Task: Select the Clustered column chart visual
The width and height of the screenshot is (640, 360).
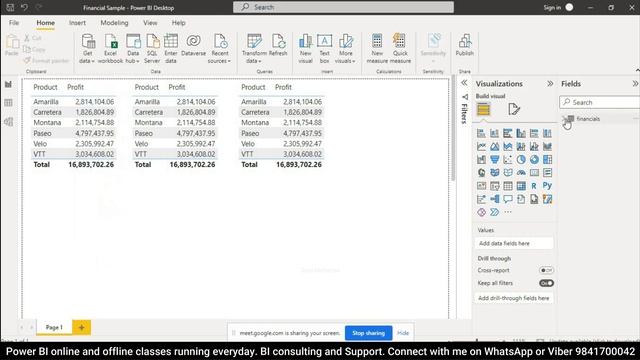Action: click(x=521, y=133)
